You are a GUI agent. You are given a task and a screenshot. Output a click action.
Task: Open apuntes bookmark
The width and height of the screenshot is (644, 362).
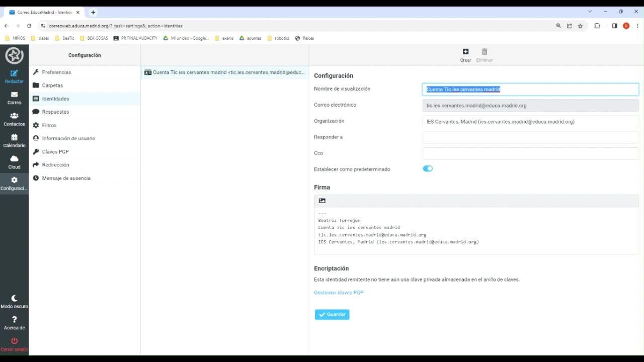coord(250,38)
